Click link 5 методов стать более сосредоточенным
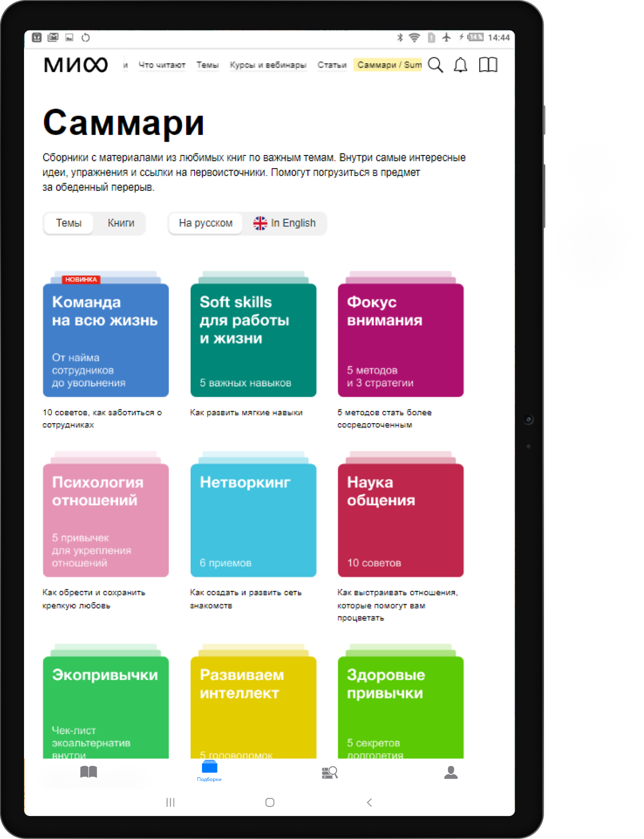 [x=384, y=419]
